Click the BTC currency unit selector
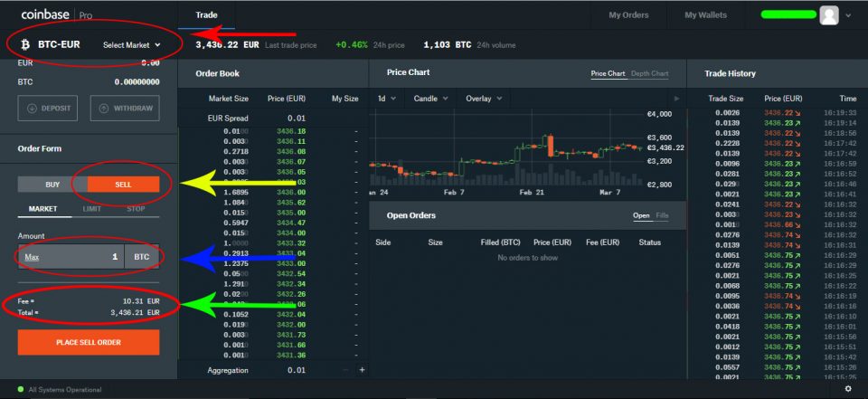The width and height of the screenshot is (868, 399). (x=142, y=257)
